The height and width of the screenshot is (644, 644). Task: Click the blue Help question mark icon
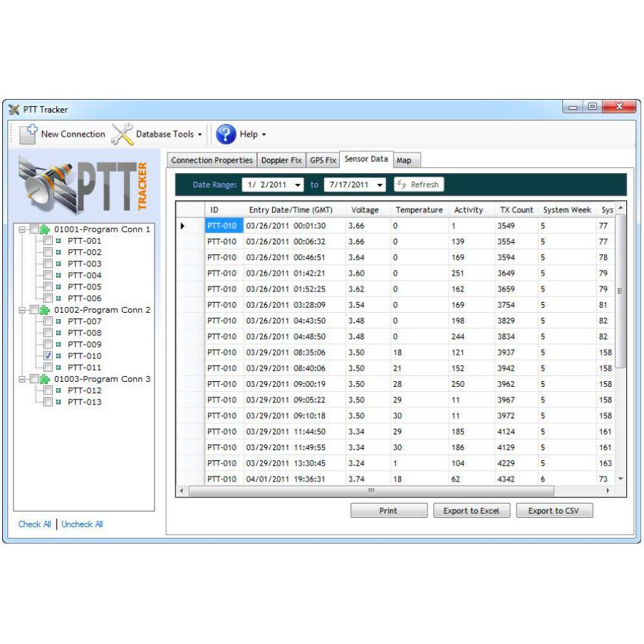point(226,135)
